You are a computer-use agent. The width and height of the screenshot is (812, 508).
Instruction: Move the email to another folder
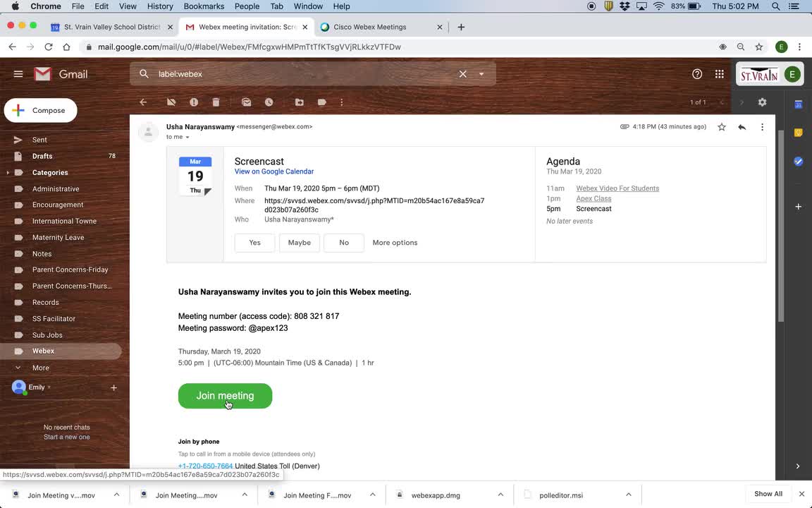pyautogui.click(x=299, y=102)
